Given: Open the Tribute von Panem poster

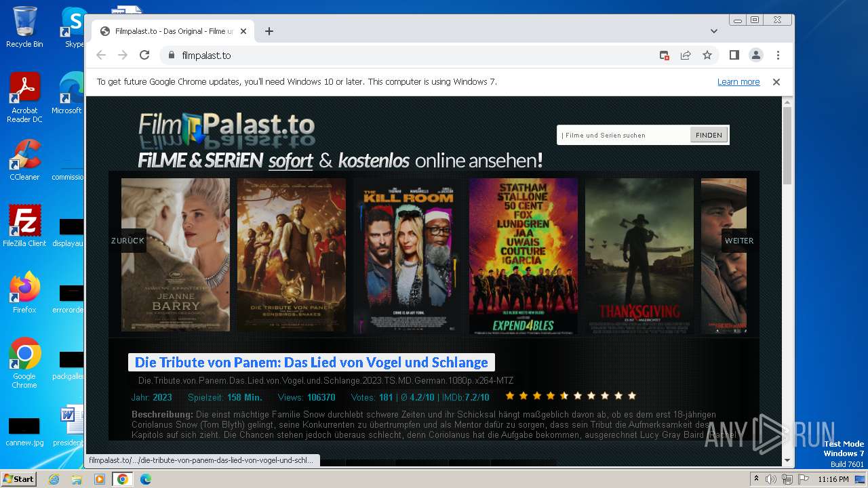Looking at the screenshot, I should [292, 255].
